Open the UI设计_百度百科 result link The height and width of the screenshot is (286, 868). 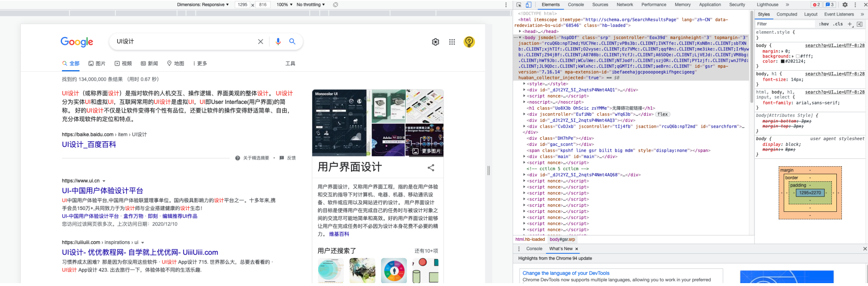(x=89, y=144)
